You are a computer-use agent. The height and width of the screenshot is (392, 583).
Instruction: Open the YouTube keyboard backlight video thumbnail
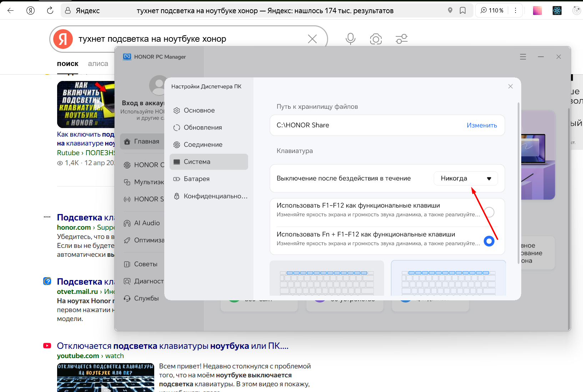point(106,377)
